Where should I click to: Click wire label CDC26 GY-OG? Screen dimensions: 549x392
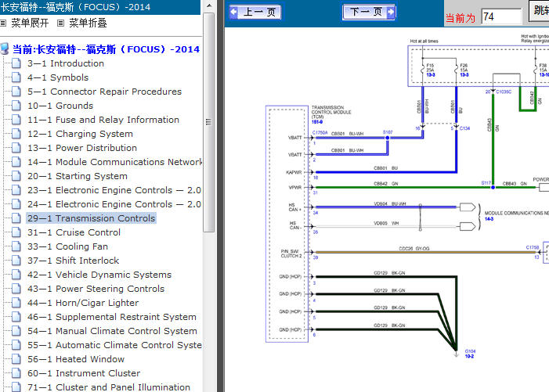[414, 249]
